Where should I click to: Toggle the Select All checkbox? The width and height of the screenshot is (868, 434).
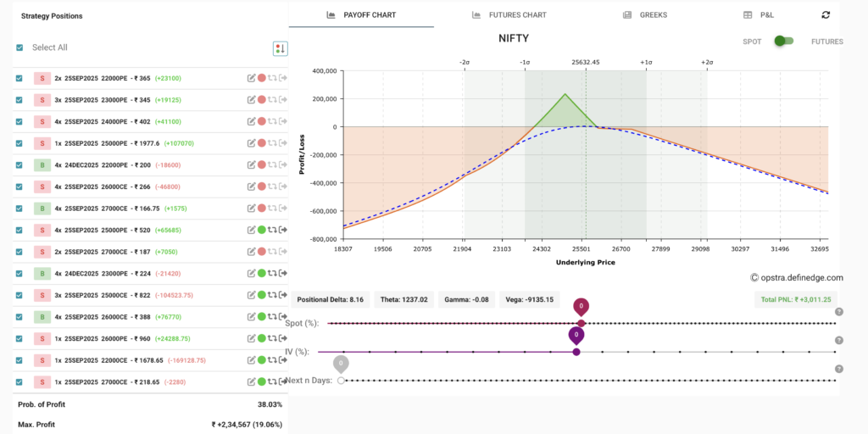pos(19,48)
